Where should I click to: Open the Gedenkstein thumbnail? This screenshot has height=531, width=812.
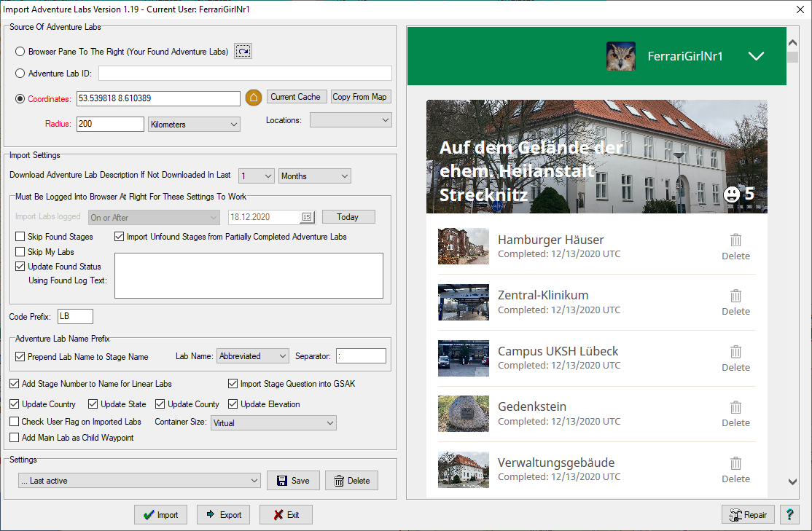463,414
